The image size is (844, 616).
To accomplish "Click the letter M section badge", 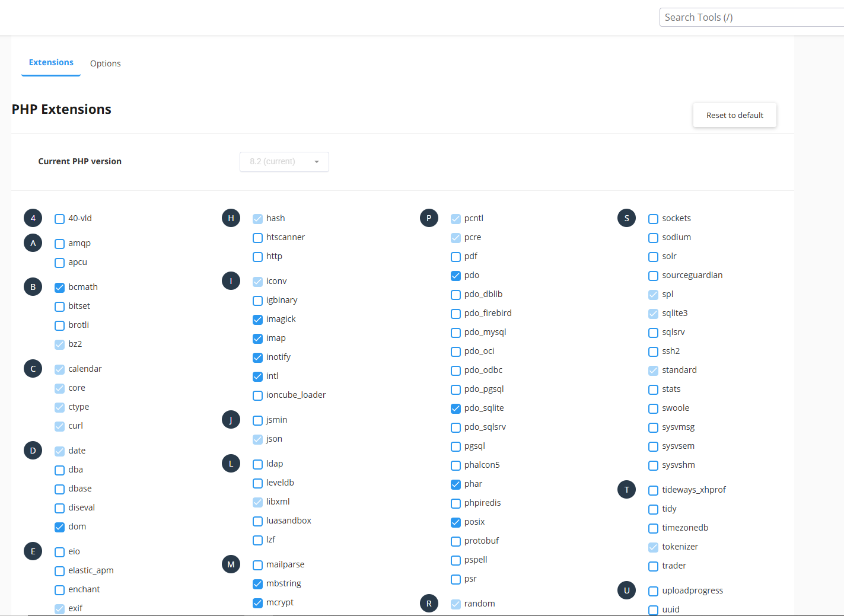I will coord(231,564).
